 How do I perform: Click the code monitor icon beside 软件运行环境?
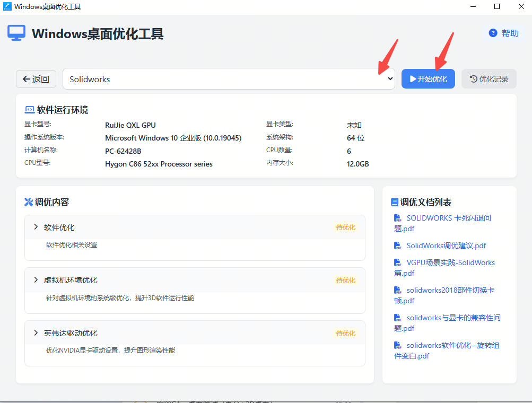click(30, 110)
